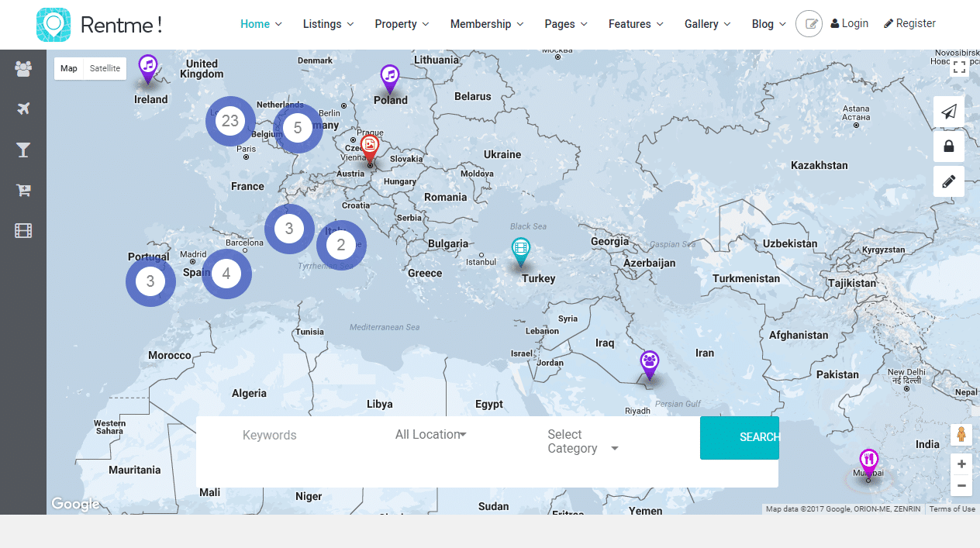Screen dimensions: 980x548
Task: Click the circular edit icon in header
Action: [809, 24]
